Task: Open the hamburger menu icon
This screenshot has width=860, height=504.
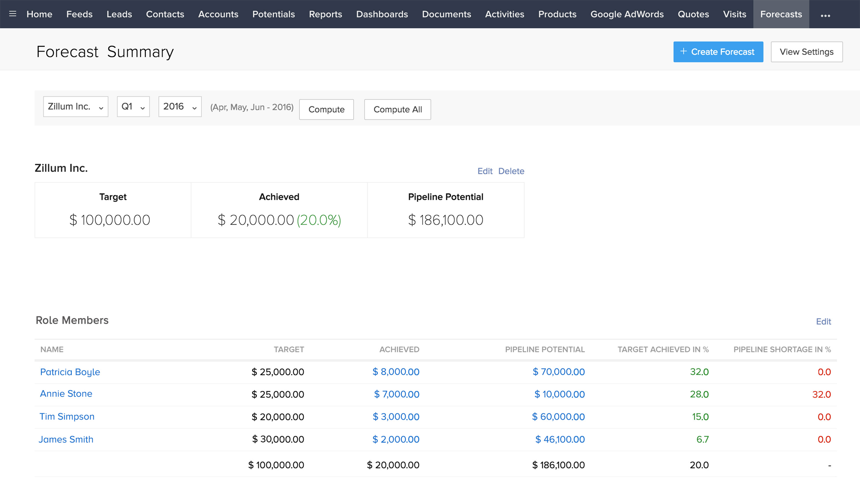Action: pyautogui.click(x=13, y=14)
